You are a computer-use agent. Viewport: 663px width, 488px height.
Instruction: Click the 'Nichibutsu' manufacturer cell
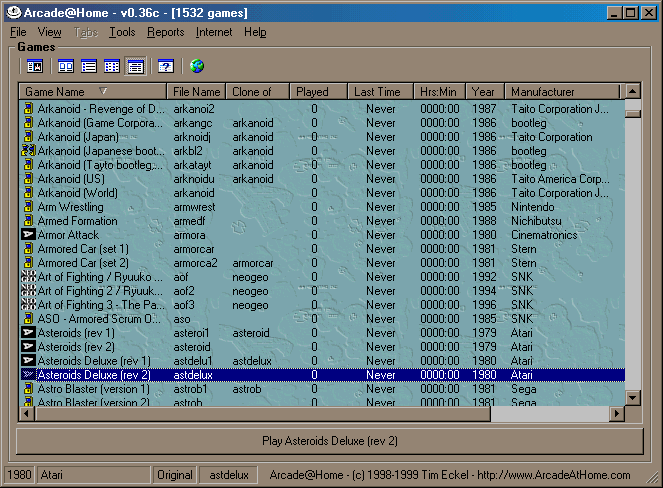[536, 221]
